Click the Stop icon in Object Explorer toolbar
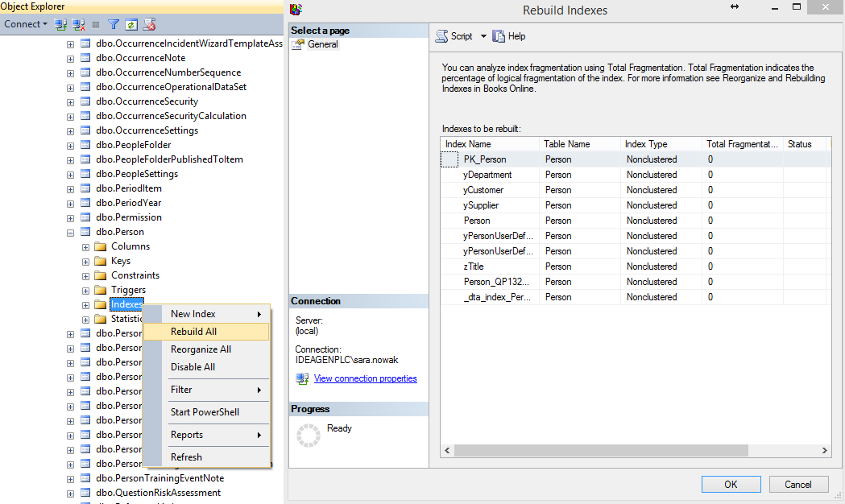 (x=96, y=24)
